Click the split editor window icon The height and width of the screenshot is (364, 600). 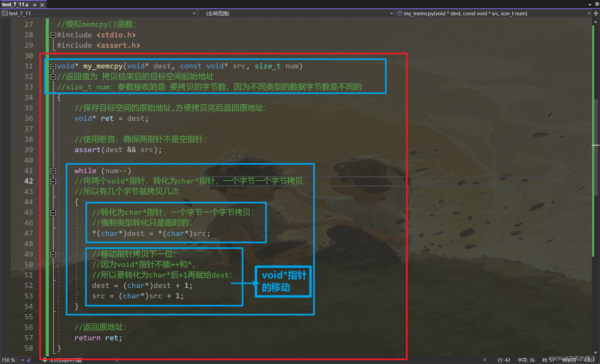(596, 13)
